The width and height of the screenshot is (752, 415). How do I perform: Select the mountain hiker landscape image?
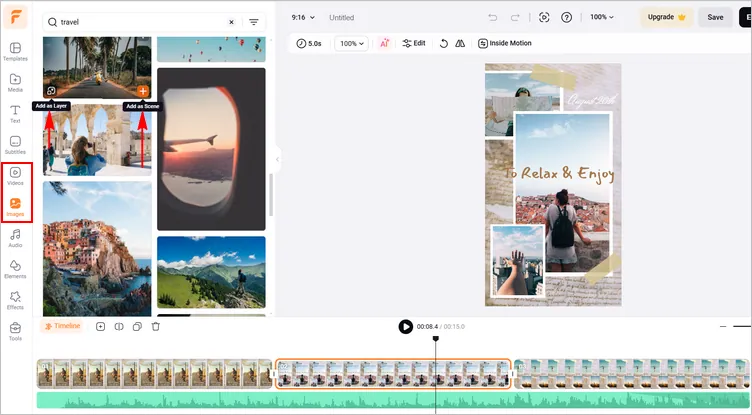click(x=211, y=272)
